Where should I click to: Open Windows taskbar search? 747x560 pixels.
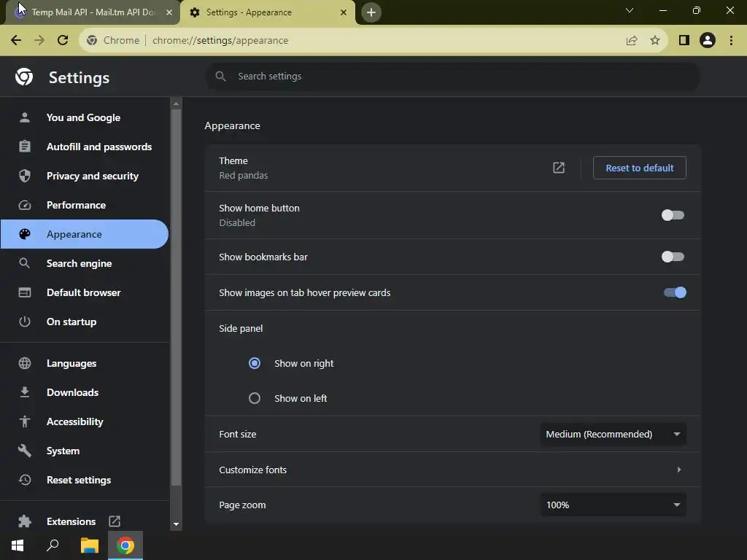(x=53, y=545)
